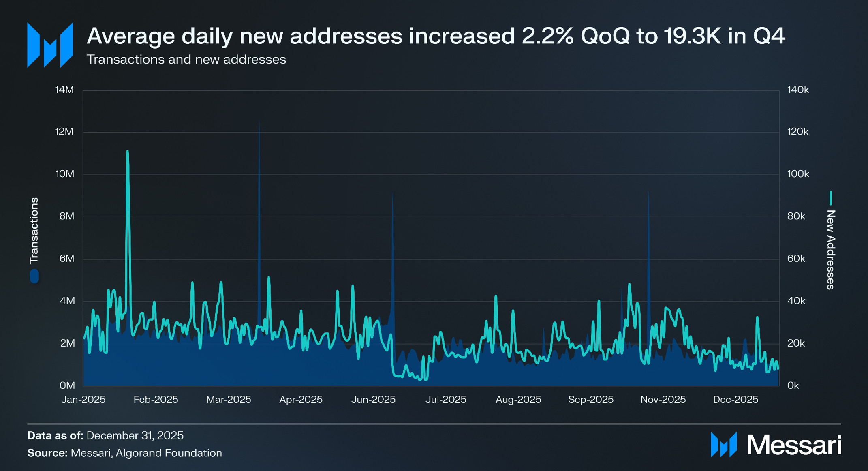Click the 0M left axis tick label
Image resolution: width=868 pixels, height=471 pixels.
coord(67,385)
